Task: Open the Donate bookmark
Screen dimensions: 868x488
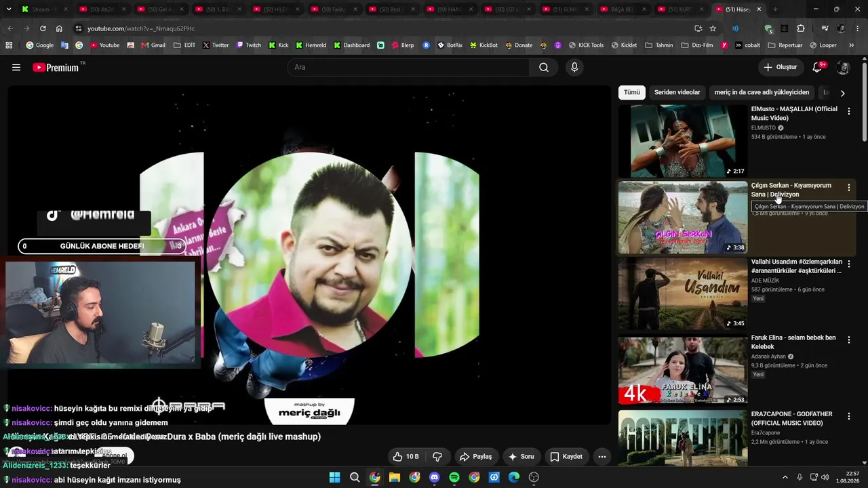Action: (519, 45)
